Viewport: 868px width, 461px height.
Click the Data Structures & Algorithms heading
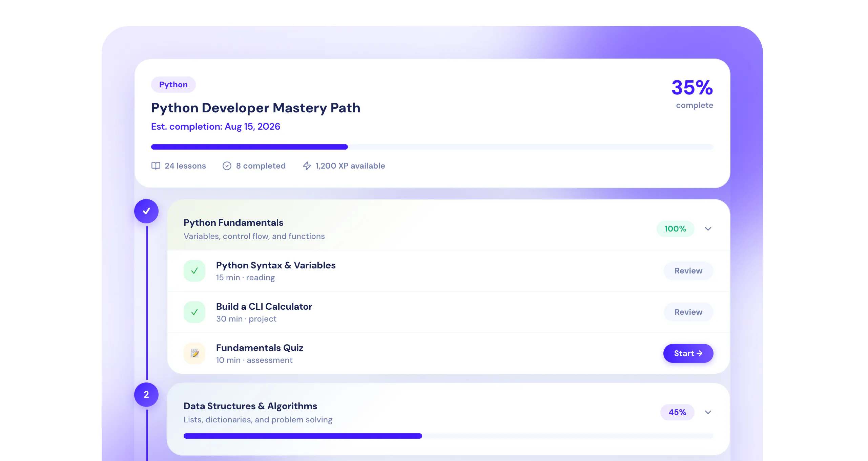(x=250, y=406)
